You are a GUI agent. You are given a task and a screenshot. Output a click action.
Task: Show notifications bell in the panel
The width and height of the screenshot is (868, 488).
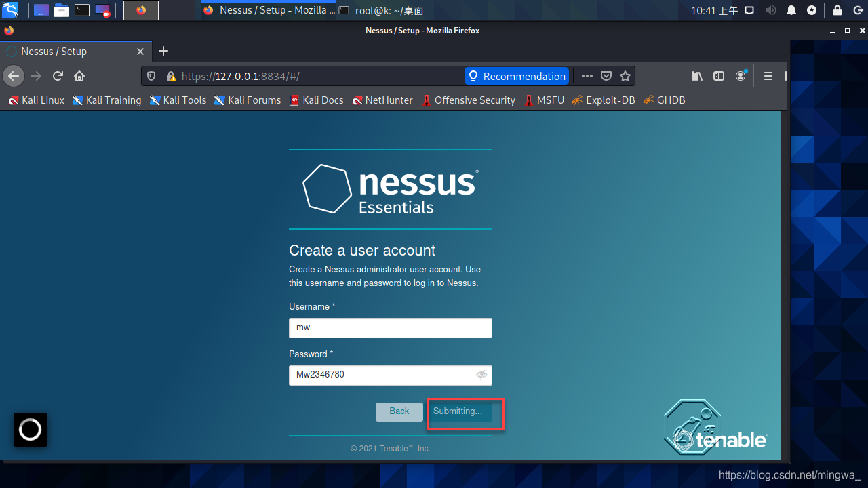pos(791,10)
